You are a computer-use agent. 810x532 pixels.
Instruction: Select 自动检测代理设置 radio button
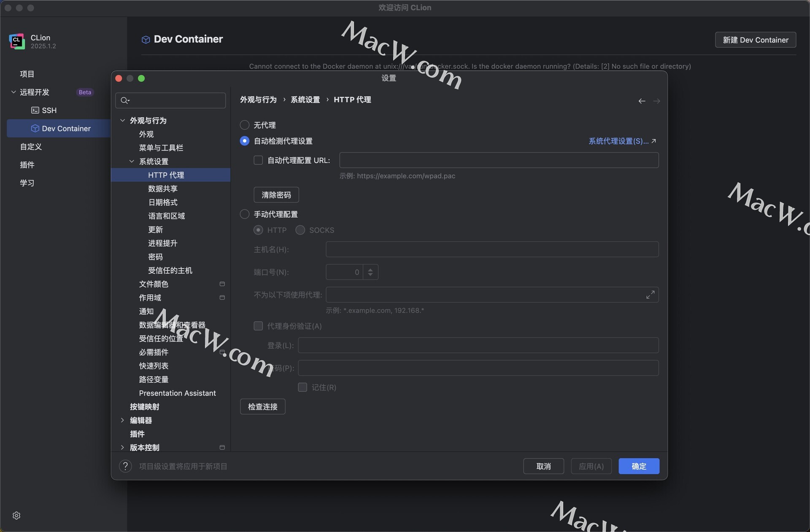click(x=245, y=141)
